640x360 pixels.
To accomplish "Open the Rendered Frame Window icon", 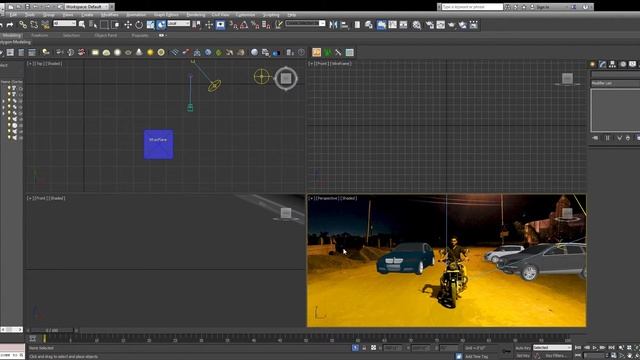I will pos(441,25).
